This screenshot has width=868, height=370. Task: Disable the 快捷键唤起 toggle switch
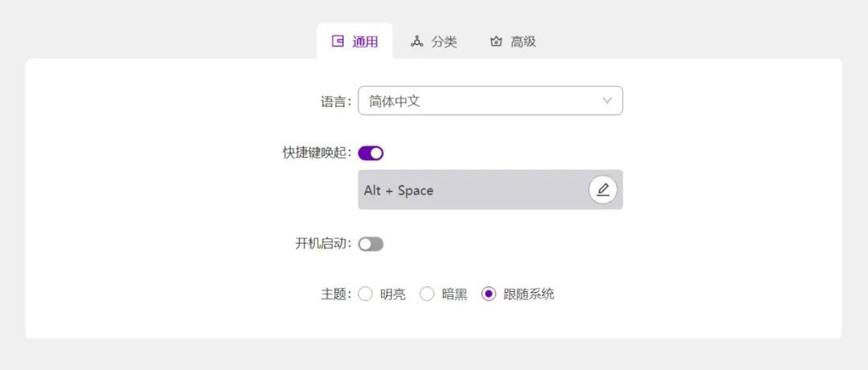pos(371,153)
